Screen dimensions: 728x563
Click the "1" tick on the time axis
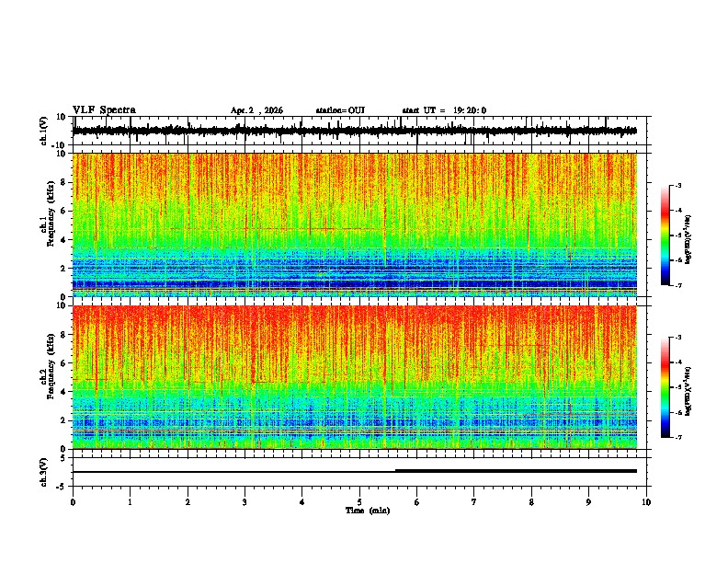pos(130,502)
